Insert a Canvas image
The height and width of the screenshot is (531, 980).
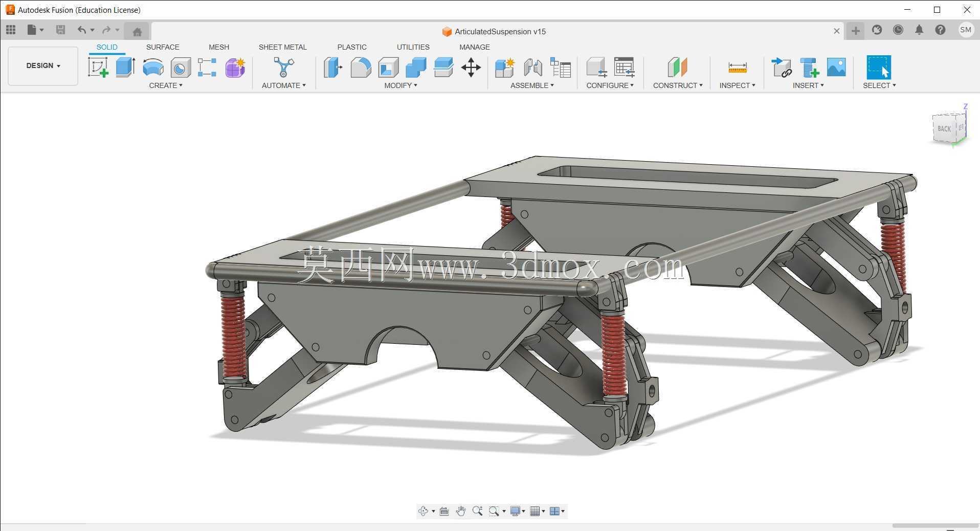tap(836, 67)
